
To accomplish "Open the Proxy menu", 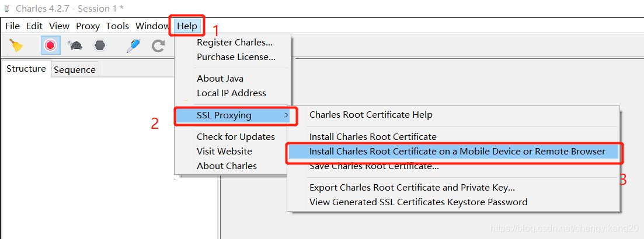I will coord(88,26).
